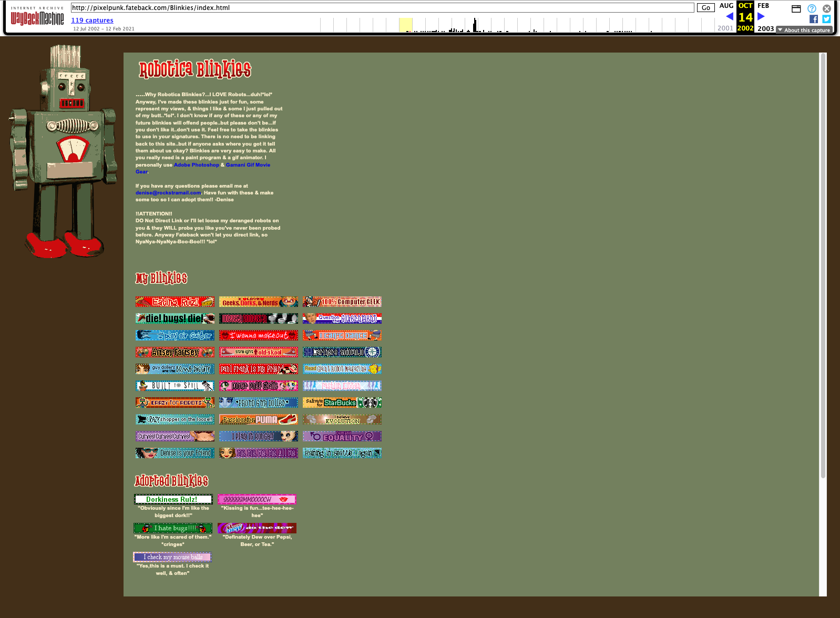Share capture via Twitter icon

826,19
